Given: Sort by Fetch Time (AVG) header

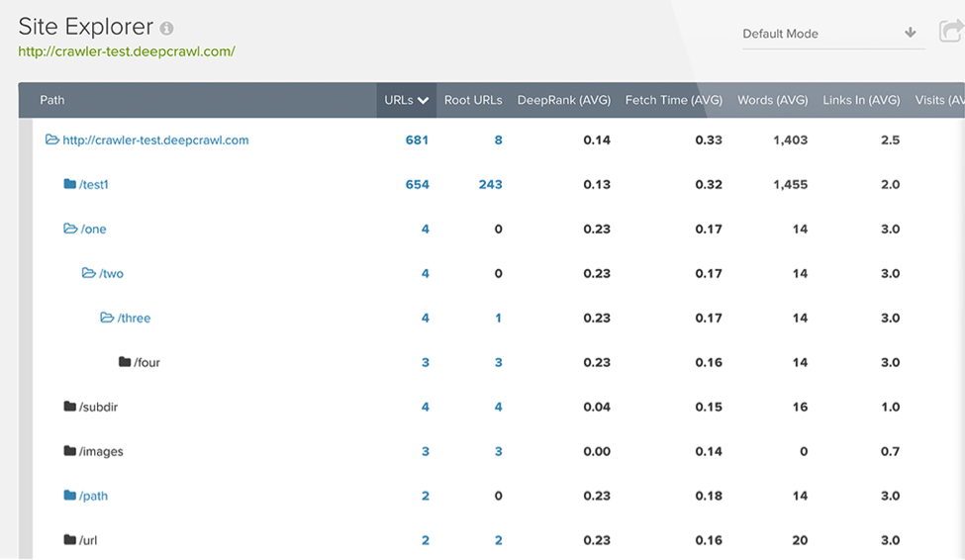Looking at the screenshot, I should tap(674, 100).
